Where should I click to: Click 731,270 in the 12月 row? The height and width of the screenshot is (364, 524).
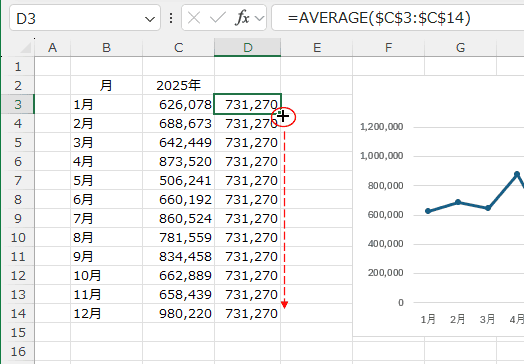click(x=248, y=314)
